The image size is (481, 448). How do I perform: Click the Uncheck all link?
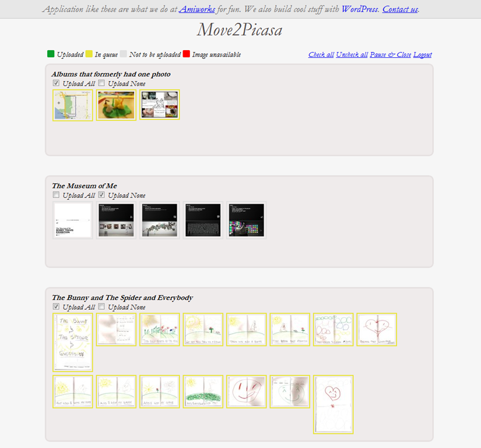click(352, 55)
